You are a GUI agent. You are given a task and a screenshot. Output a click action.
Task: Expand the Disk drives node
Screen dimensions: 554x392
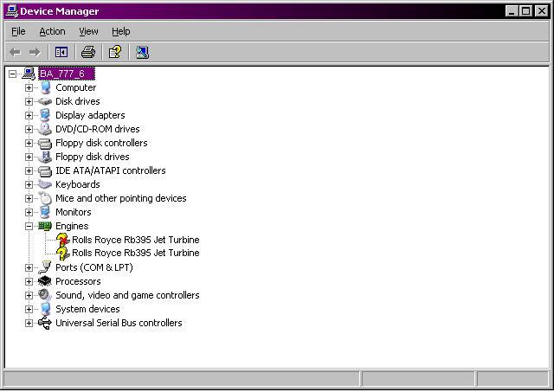[29, 102]
